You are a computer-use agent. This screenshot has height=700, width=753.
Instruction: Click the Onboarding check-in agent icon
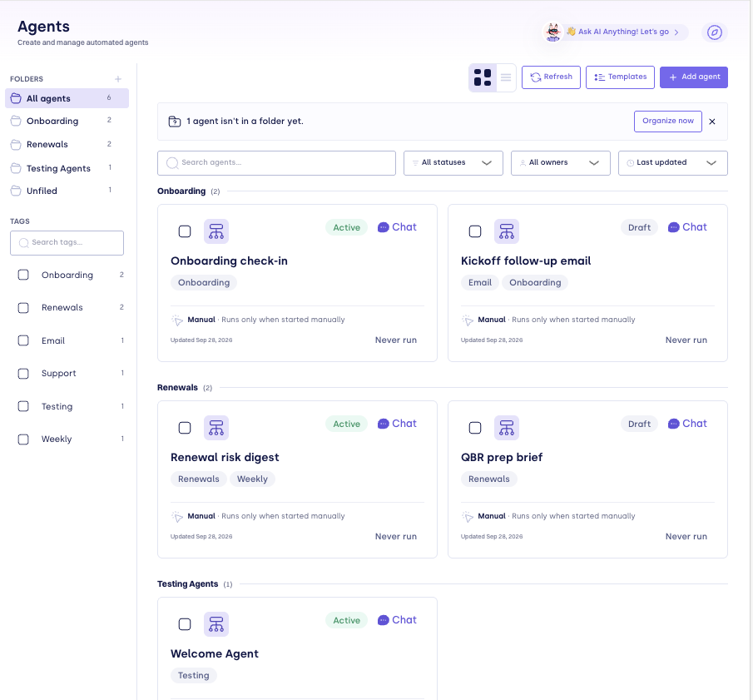[216, 231]
